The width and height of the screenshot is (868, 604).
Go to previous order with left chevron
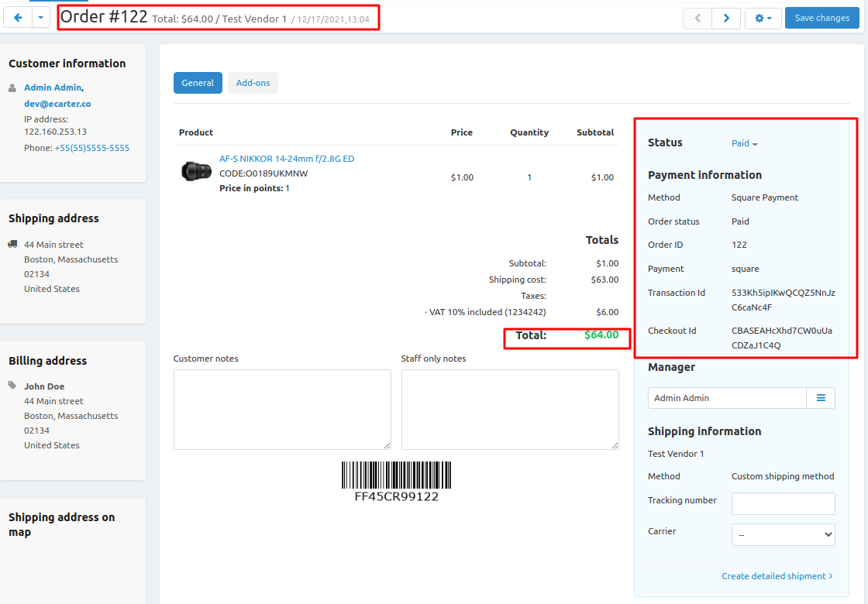(x=697, y=18)
